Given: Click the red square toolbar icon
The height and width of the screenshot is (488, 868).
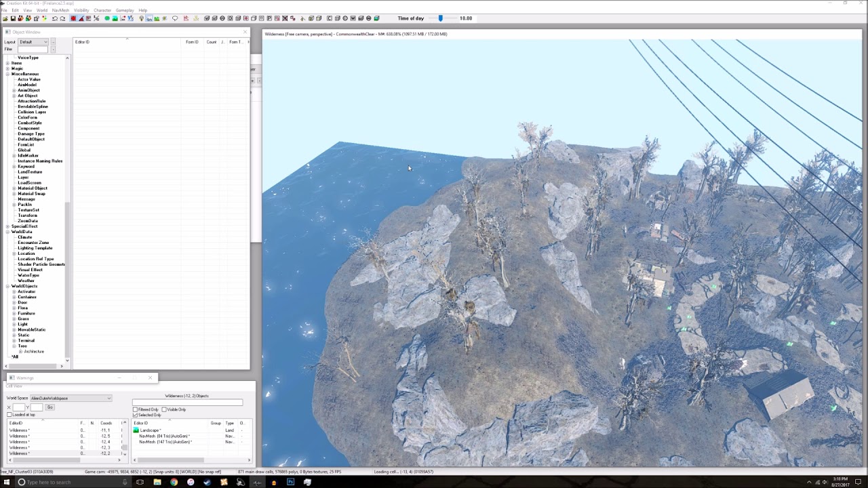Looking at the screenshot, I should click(x=73, y=18).
